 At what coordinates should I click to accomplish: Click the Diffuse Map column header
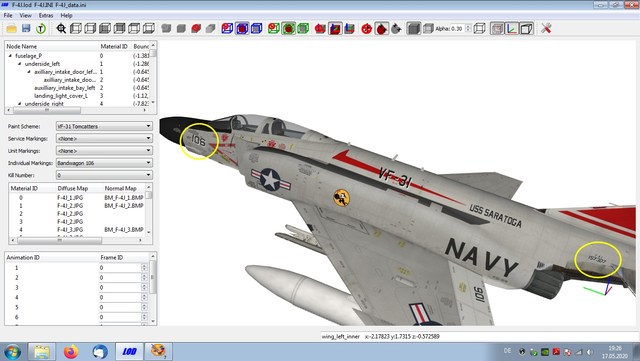(73, 188)
